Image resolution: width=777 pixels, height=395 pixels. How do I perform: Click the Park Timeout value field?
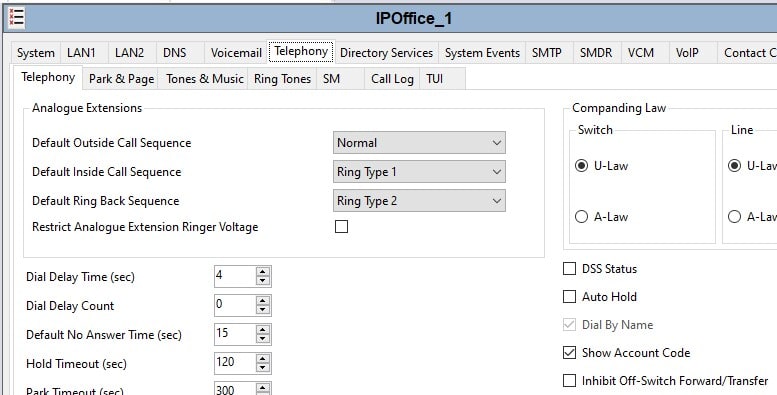click(235, 389)
